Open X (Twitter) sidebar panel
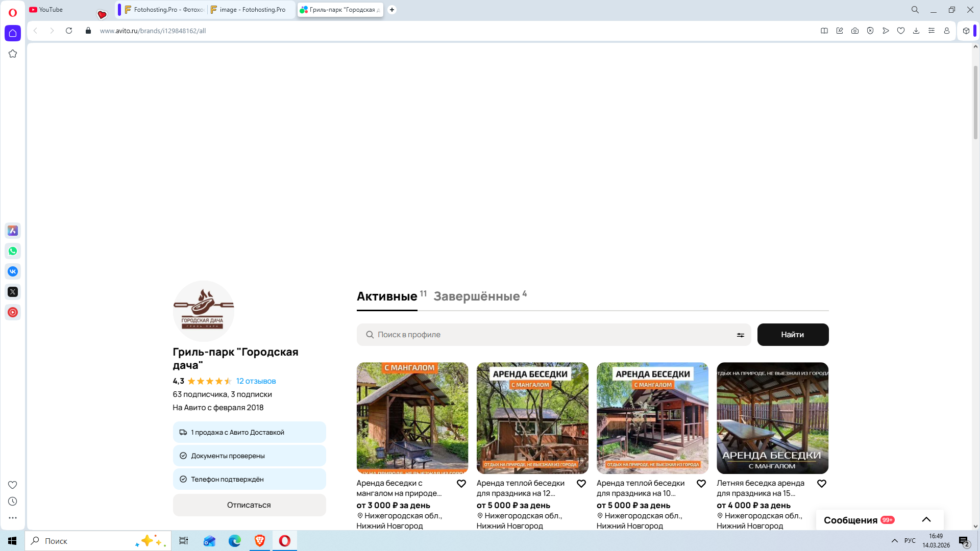Image resolution: width=980 pixels, height=551 pixels. (x=13, y=292)
